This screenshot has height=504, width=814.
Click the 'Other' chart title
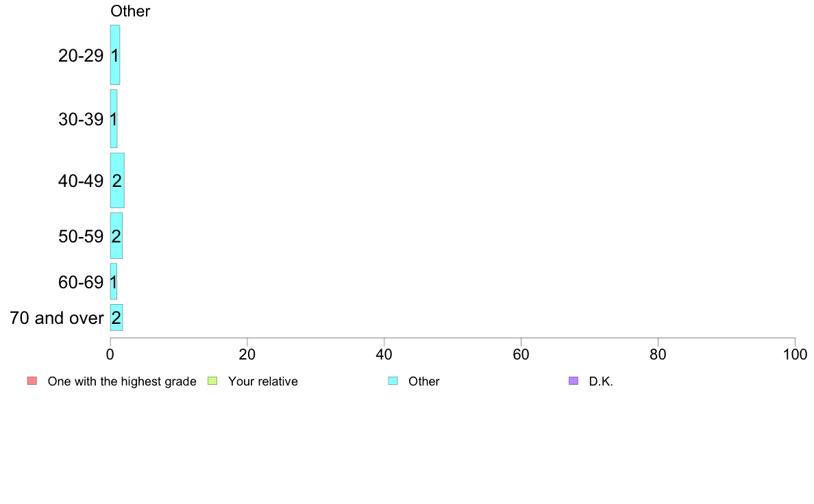pyautogui.click(x=130, y=11)
